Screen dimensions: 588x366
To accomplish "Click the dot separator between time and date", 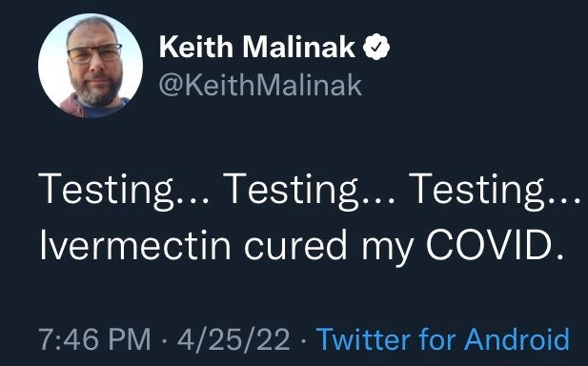I will pyautogui.click(x=164, y=340).
